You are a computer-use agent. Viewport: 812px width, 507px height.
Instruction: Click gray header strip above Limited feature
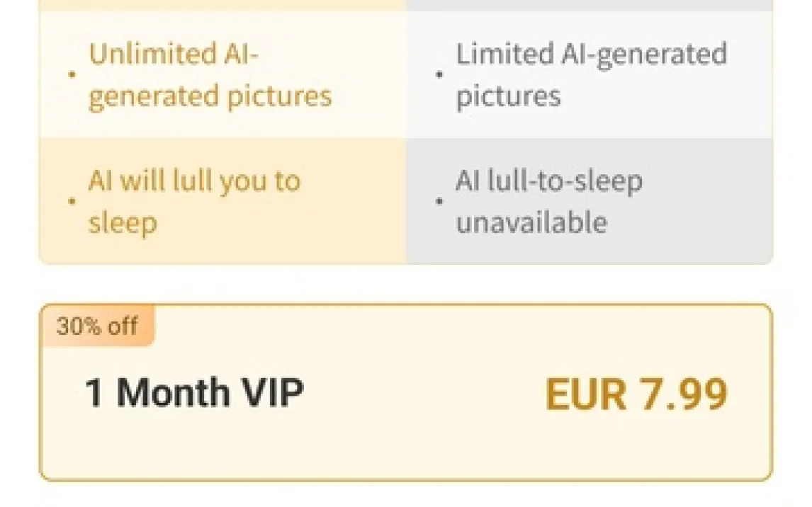(590, 5)
